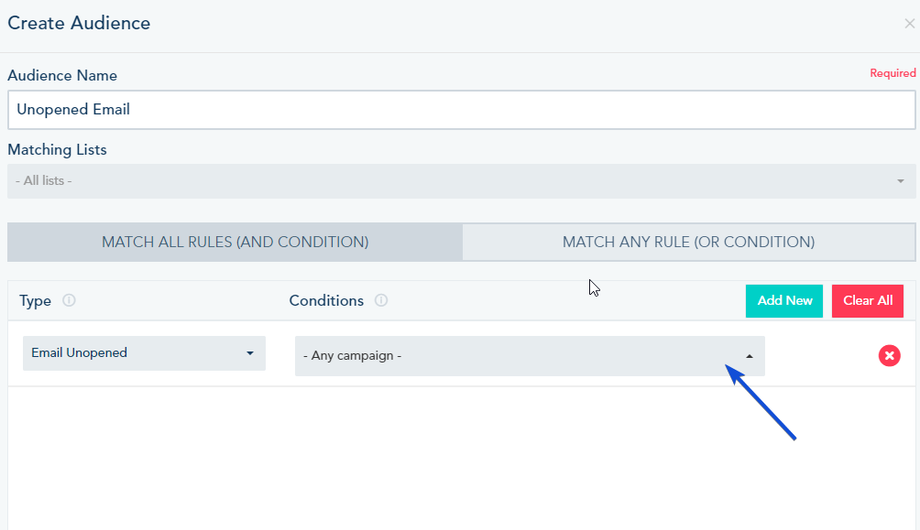Click the Any campaign dropdown caret
920x530 pixels.
[749, 356]
